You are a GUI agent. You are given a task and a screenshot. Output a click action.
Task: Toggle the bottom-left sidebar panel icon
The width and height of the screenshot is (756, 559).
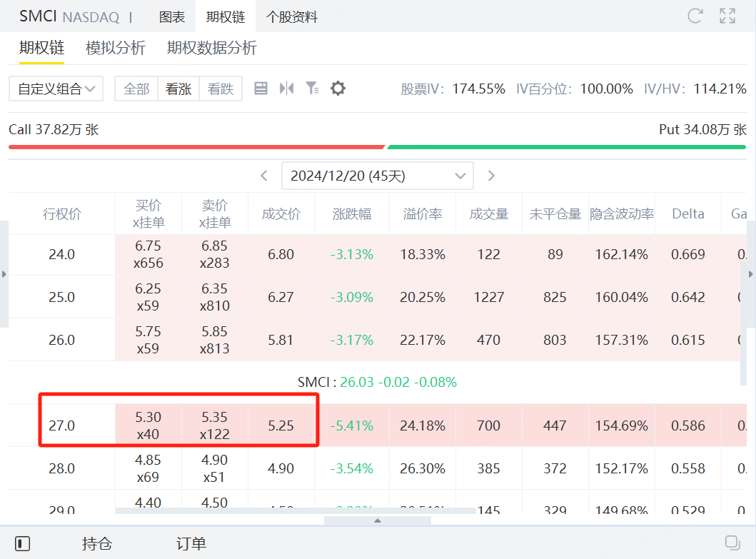pyautogui.click(x=22, y=543)
